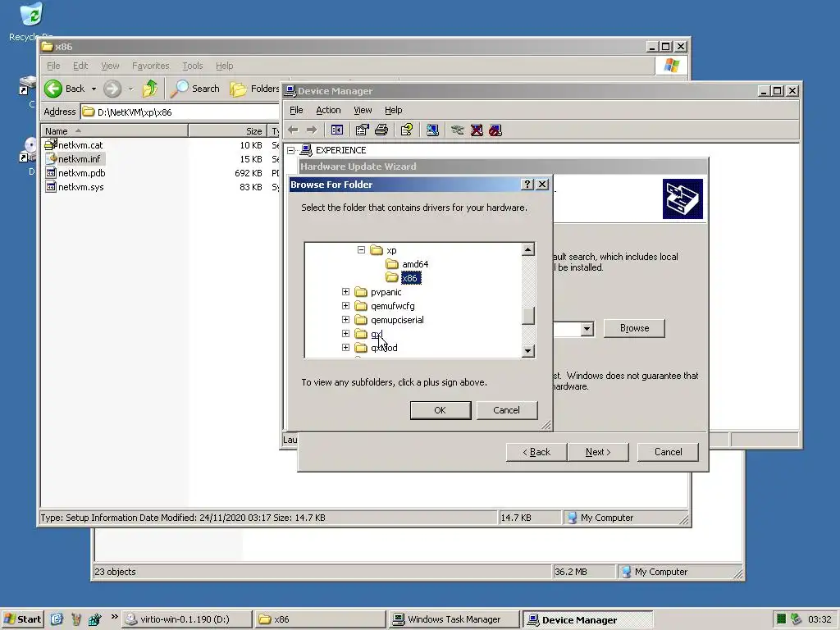Sort by Name column header

[x=115, y=130]
